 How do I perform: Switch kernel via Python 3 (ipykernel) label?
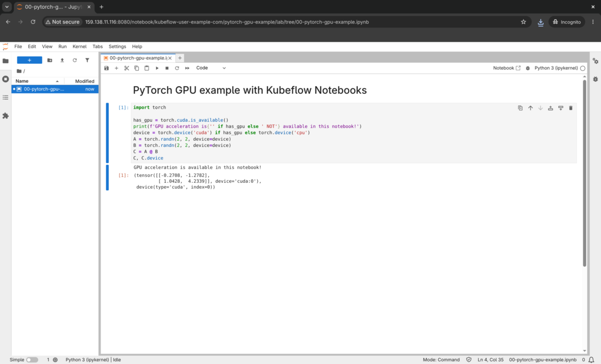556,68
